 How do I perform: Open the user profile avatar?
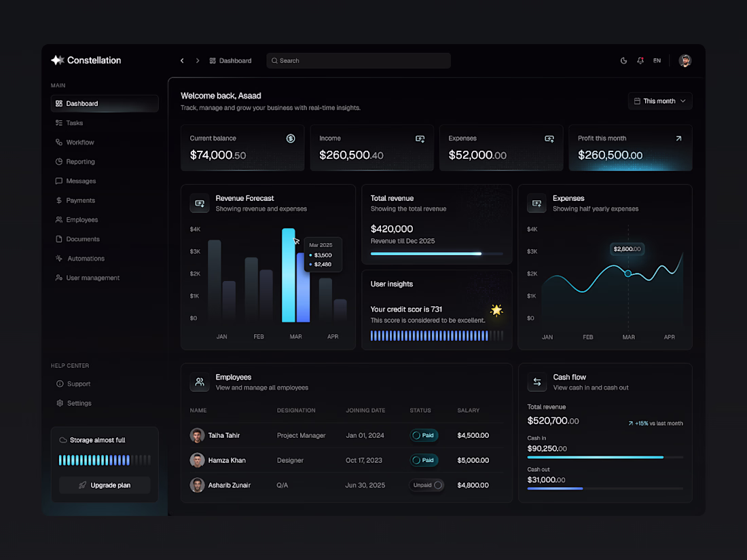click(x=685, y=60)
